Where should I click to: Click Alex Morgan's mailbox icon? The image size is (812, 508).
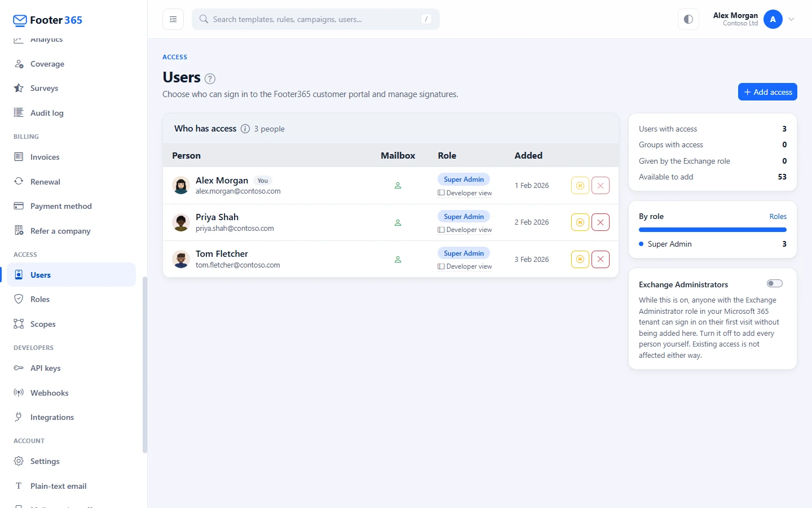(398, 186)
